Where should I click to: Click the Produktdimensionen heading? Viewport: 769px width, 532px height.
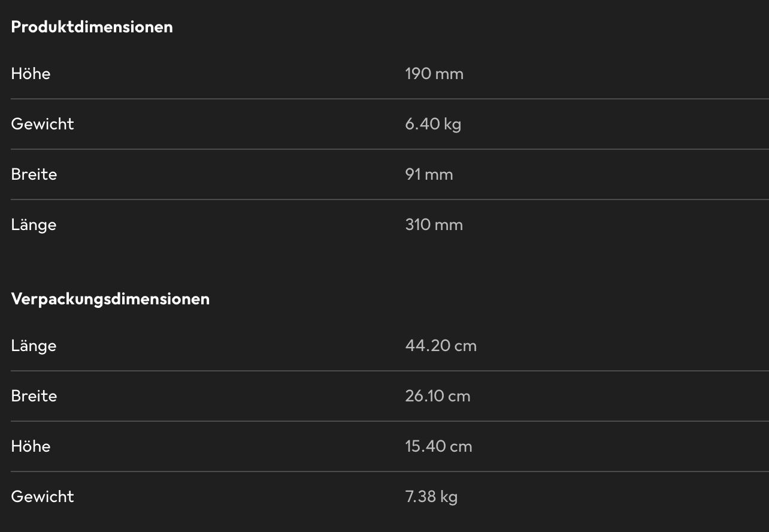(92, 27)
